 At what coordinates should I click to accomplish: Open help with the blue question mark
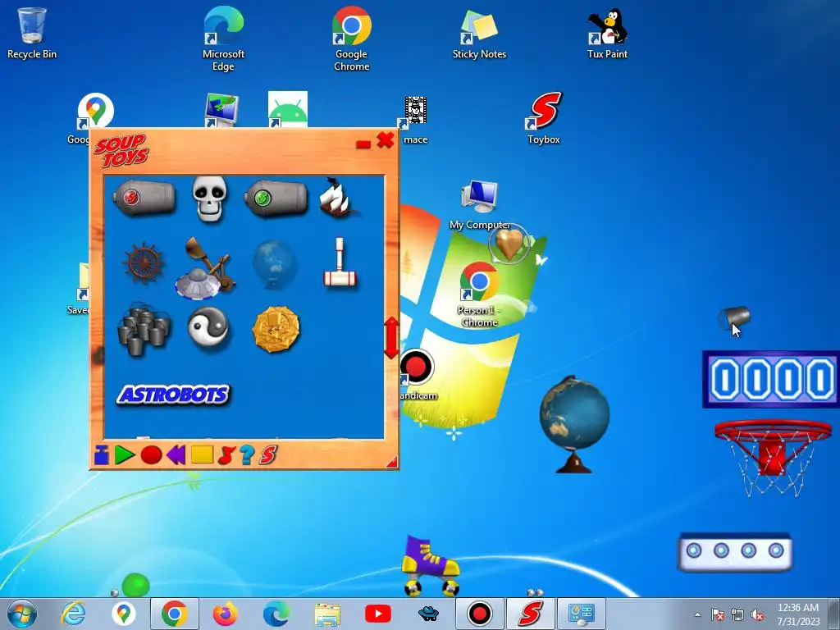coord(246,454)
